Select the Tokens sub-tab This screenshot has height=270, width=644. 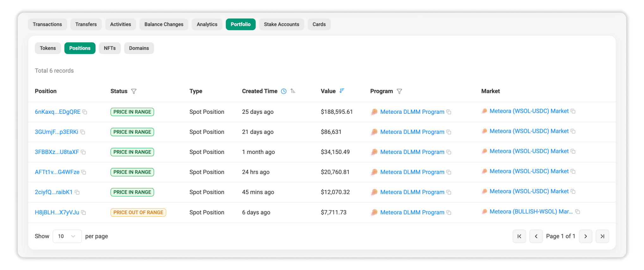[48, 48]
